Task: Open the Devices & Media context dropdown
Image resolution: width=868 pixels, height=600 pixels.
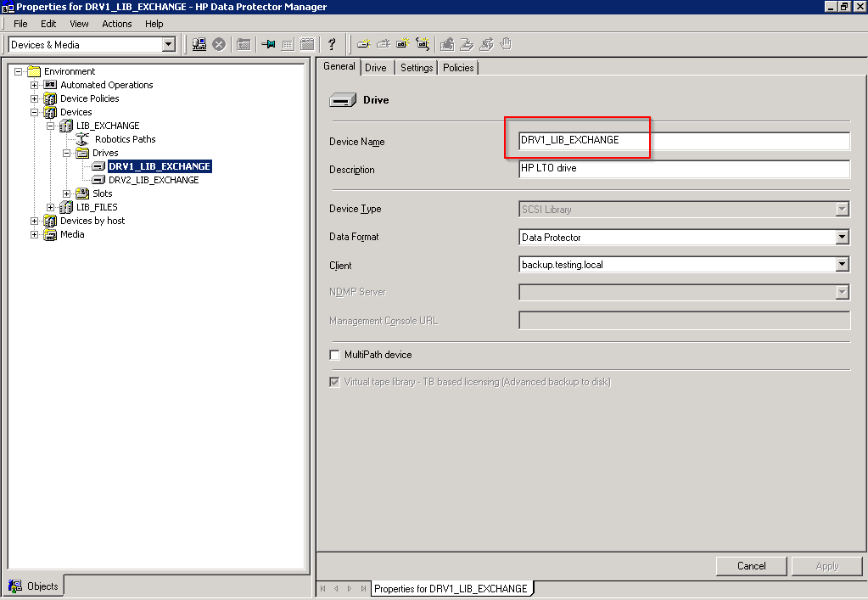Action: pos(168,45)
